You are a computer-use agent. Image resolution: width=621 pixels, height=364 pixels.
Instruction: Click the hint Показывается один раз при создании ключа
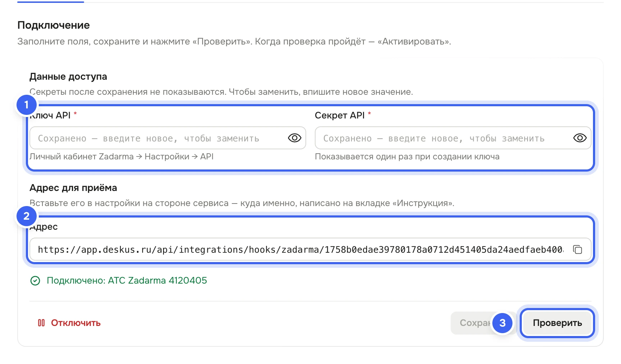tap(407, 157)
